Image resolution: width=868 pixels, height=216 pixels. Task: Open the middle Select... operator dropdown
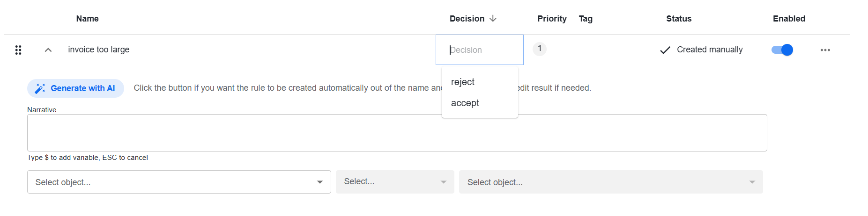click(x=395, y=182)
